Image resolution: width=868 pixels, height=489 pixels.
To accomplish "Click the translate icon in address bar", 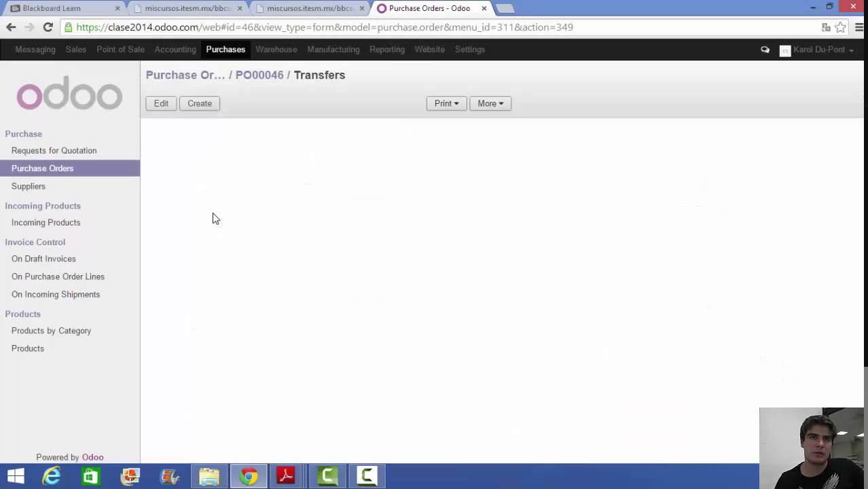I will [x=826, y=27].
